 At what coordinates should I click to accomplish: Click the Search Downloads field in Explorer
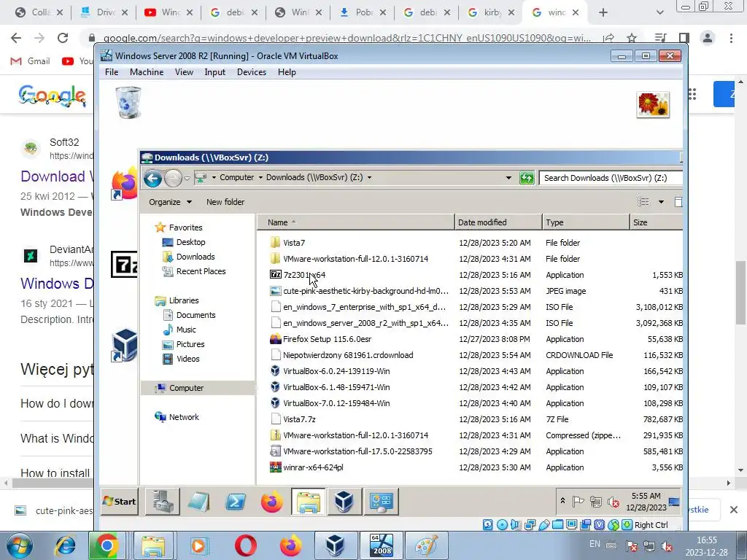(611, 178)
